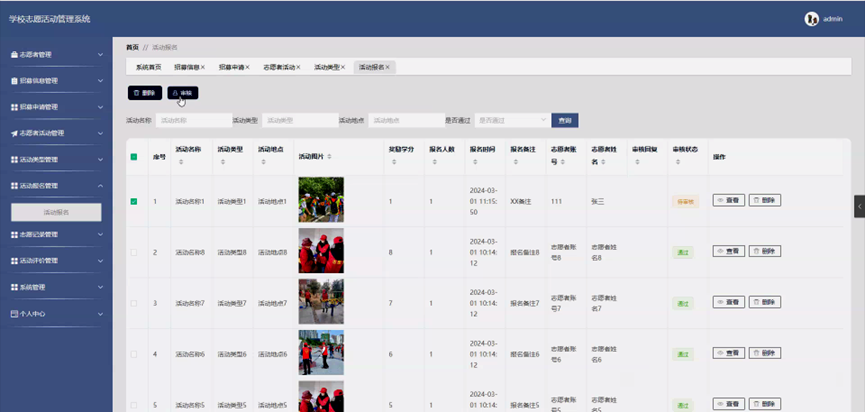Screen dimensions: 865x412
Task: Click the 首页 breadcrumb link
Action: (x=132, y=47)
